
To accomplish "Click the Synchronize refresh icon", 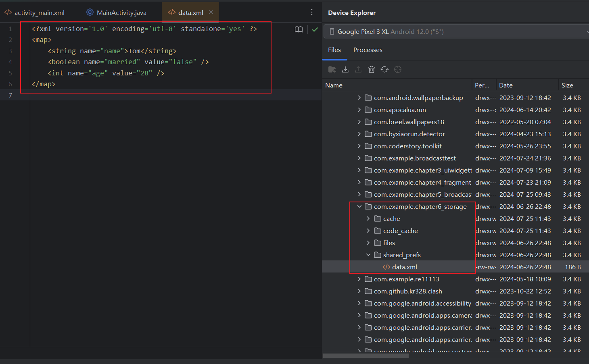I will pyautogui.click(x=384, y=70).
